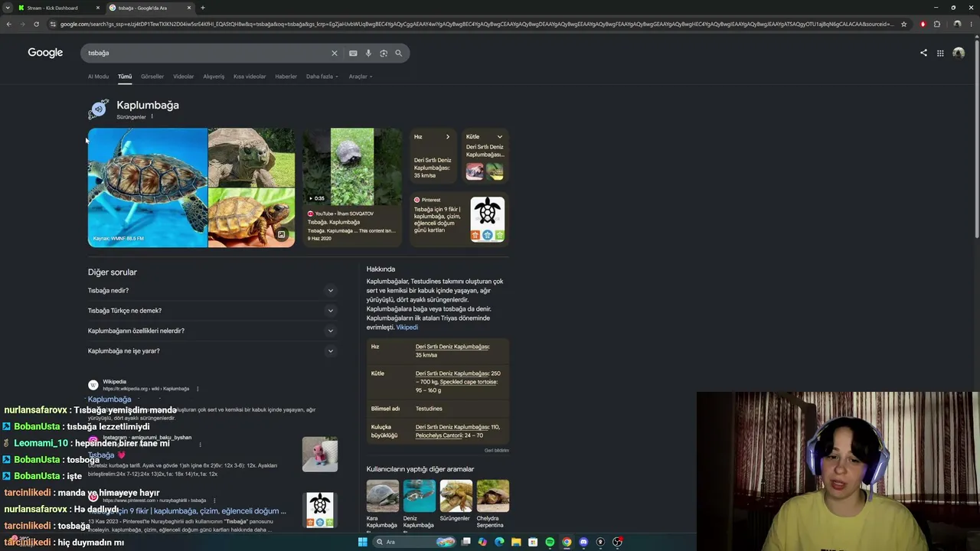Open Discord from the taskbar

click(x=583, y=542)
